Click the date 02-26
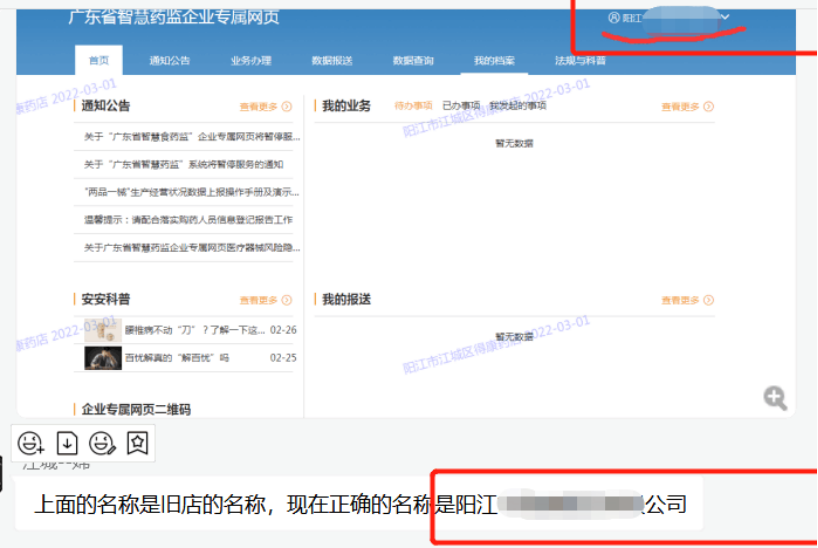818x548 pixels. pyautogui.click(x=283, y=330)
